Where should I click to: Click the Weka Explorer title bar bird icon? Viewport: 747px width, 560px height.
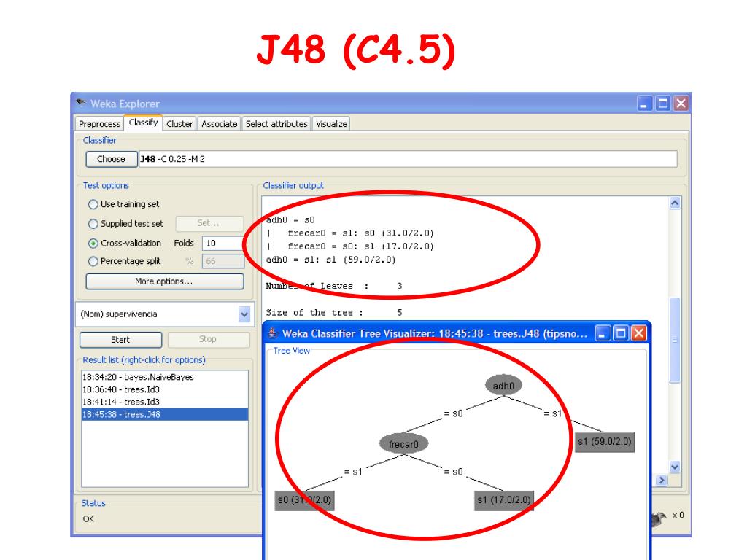pos(81,103)
